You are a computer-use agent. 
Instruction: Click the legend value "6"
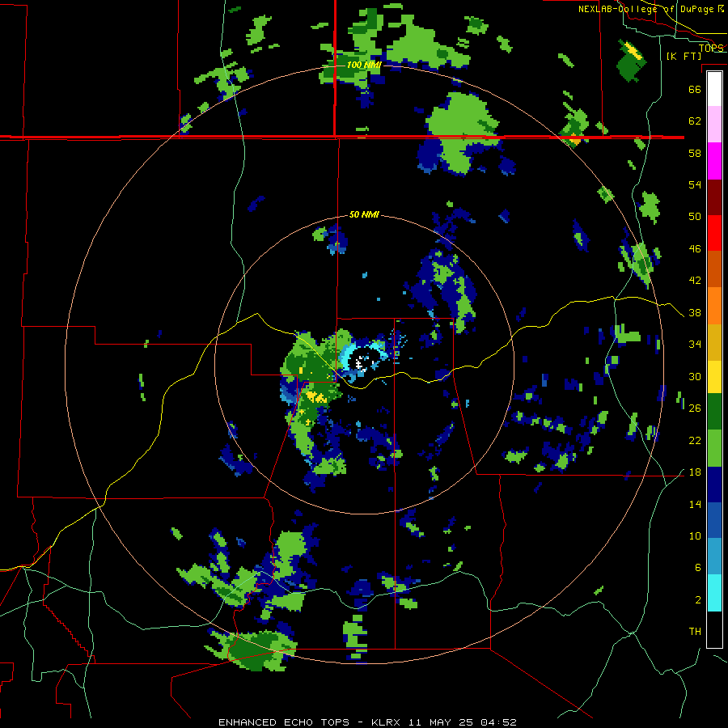click(698, 568)
